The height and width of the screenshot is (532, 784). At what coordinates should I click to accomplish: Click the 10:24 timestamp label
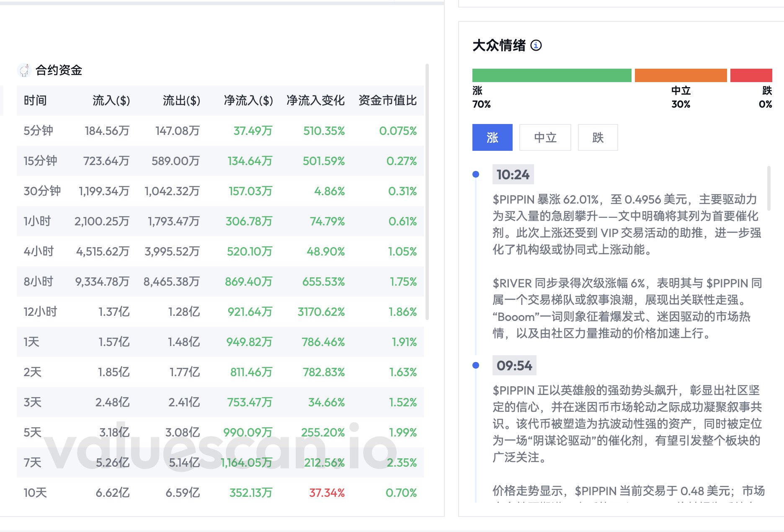point(513,174)
